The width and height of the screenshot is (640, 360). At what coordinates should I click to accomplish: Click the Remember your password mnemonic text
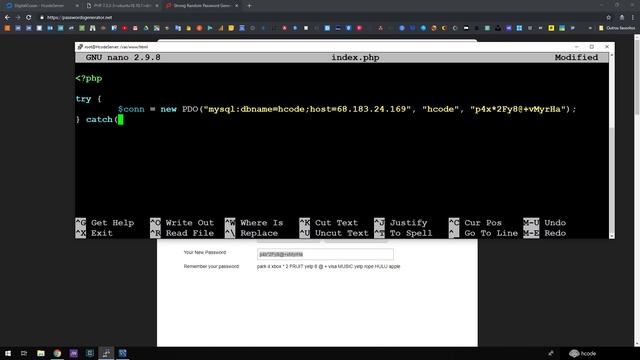pyautogui.click(x=329, y=267)
